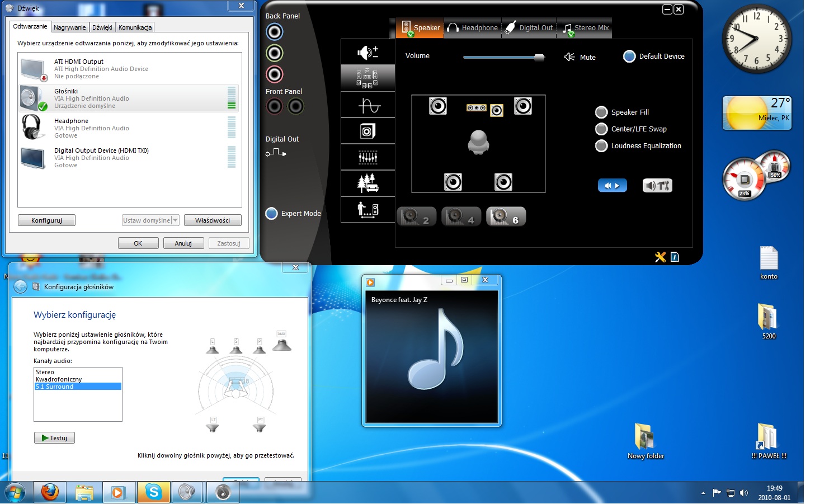Select ATI HDMI Output device
Screen dimensions: 815x504
[129, 69]
